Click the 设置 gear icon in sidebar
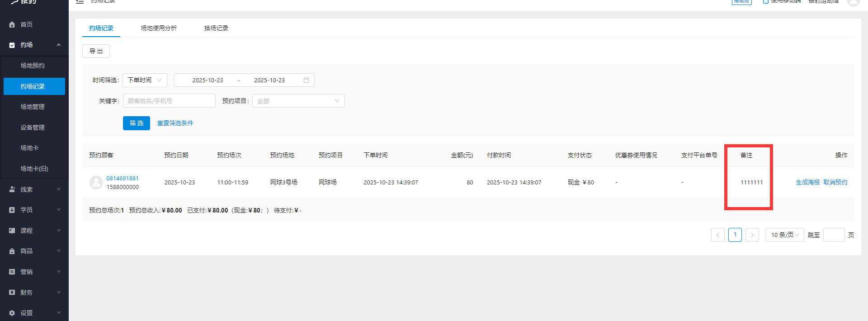Image resolution: width=868 pixels, height=321 pixels. 12,313
